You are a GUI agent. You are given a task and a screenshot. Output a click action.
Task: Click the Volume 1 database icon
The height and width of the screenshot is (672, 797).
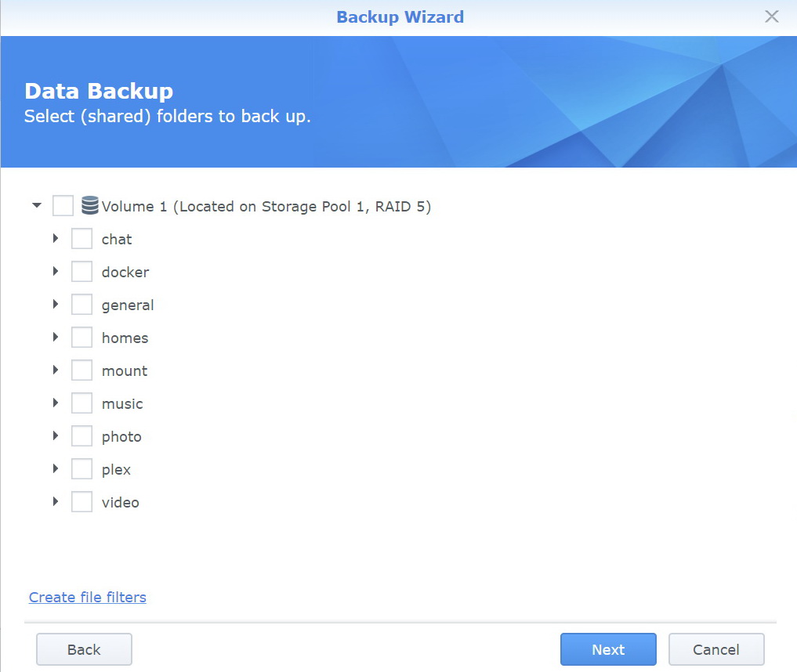click(90, 205)
